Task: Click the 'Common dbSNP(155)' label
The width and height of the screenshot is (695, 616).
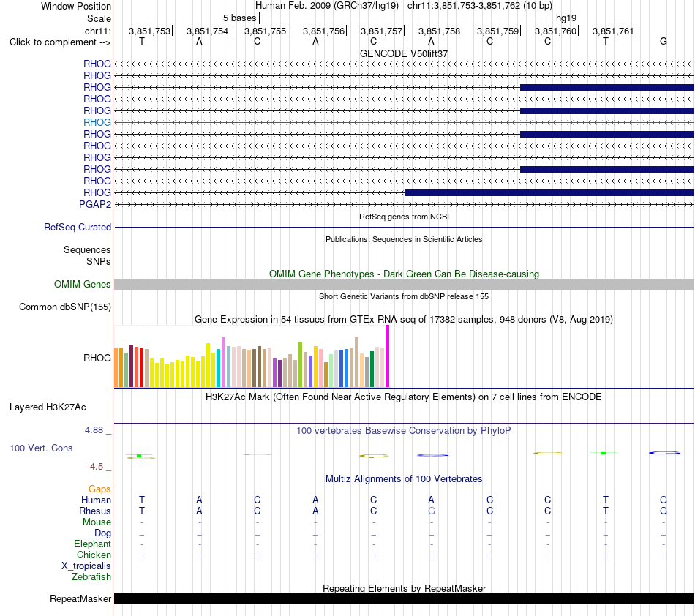Action: (x=64, y=307)
